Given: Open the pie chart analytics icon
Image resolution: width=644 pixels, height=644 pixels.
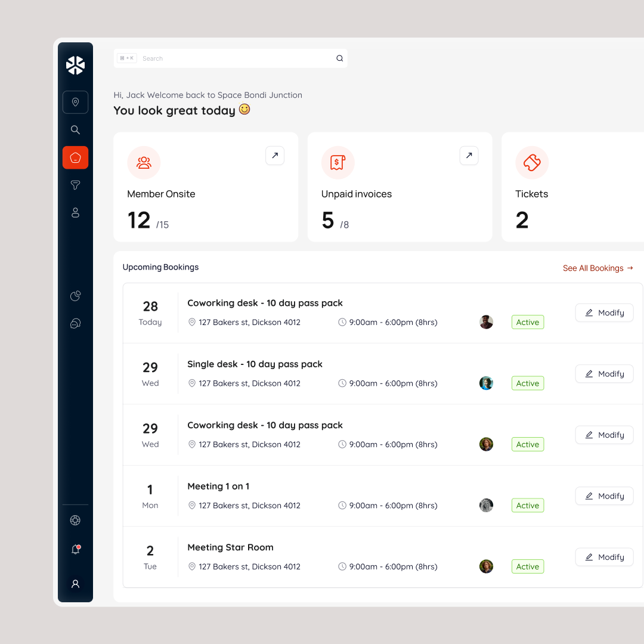Looking at the screenshot, I should pyautogui.click(x=75, y=296).
